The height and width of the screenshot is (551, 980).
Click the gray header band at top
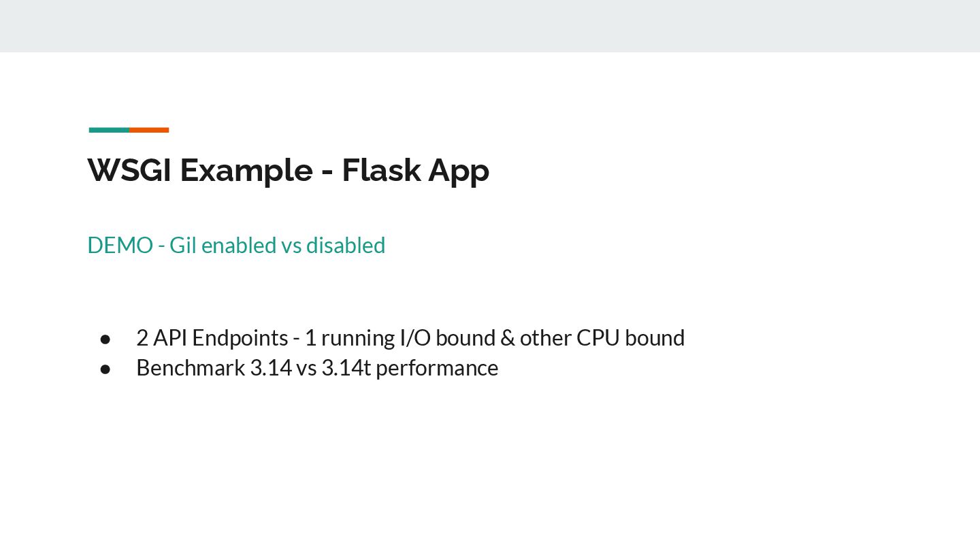[490, 26]
